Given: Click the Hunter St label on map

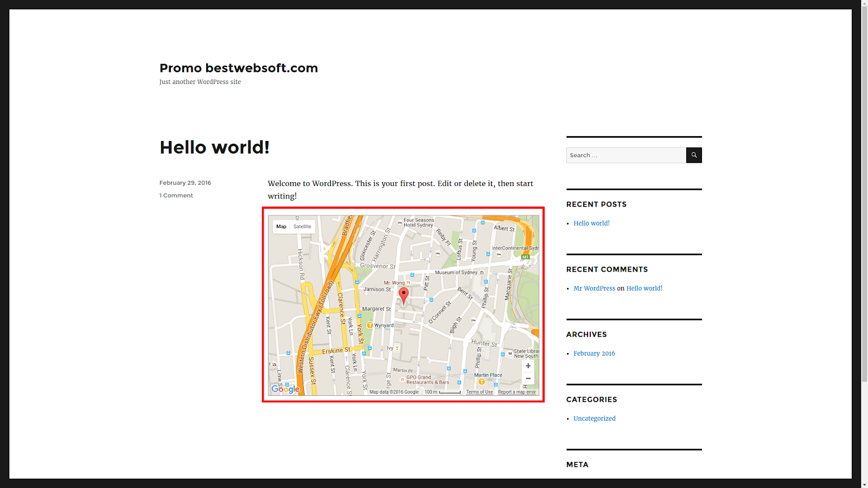Looking at the screenshot, I should click(484, 343).
